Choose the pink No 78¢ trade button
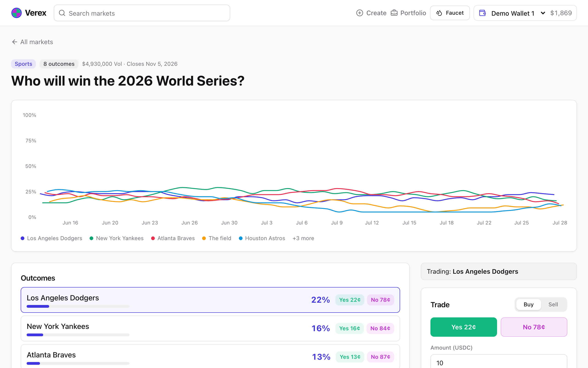 click(x=534, y=327)
